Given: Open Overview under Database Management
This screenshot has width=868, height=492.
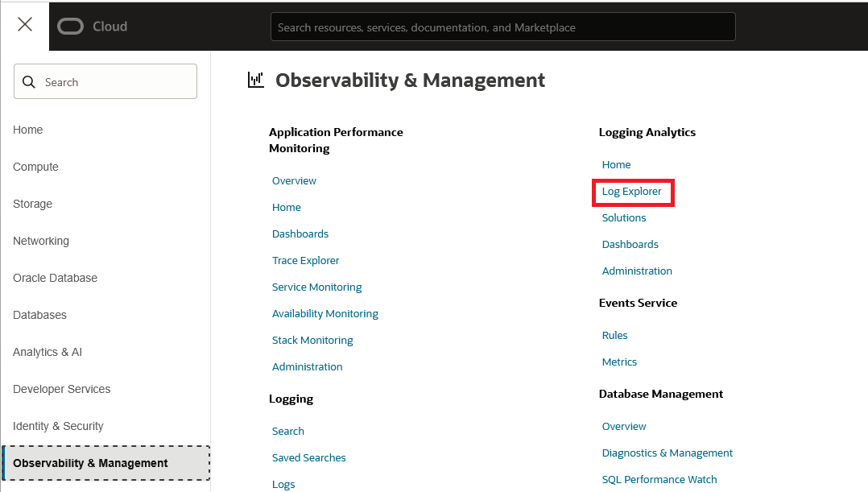Looking at the screenshot, I should coord(624,427).
